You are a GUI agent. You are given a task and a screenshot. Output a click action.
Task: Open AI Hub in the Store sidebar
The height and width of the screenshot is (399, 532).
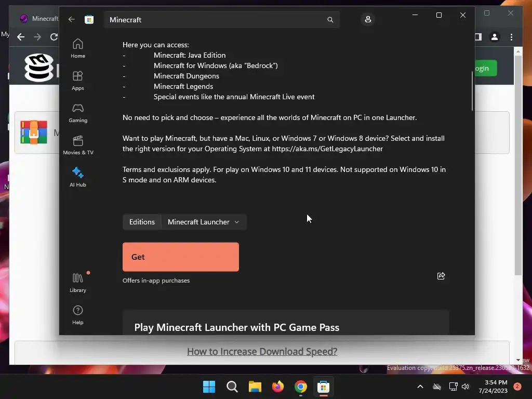(78, 177)
